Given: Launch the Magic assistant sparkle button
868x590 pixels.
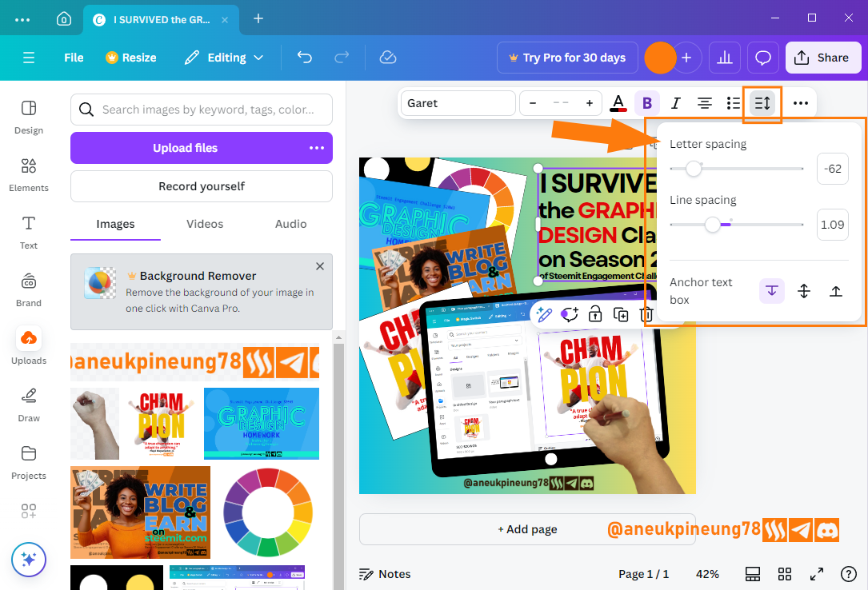Looking at the screenshot, I should (x=29, y=560).
